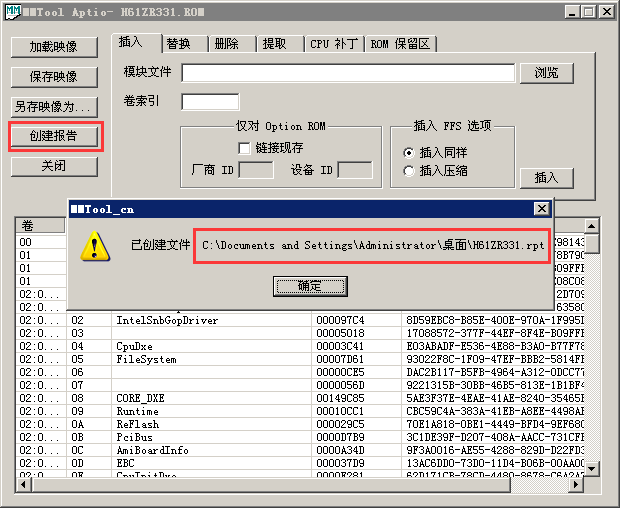Click GUID starting with 8D59EBC8
The image size is (620, 508).
[x=495, y=320]
